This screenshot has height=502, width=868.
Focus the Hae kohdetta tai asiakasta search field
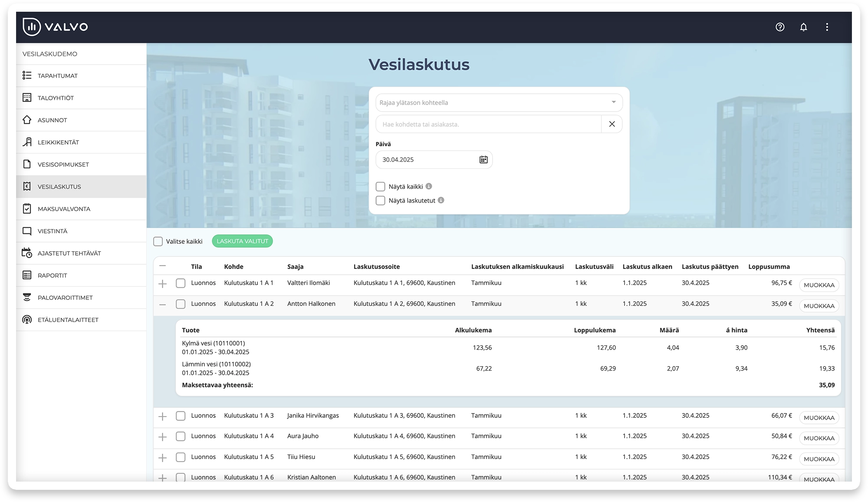(489, 124)
